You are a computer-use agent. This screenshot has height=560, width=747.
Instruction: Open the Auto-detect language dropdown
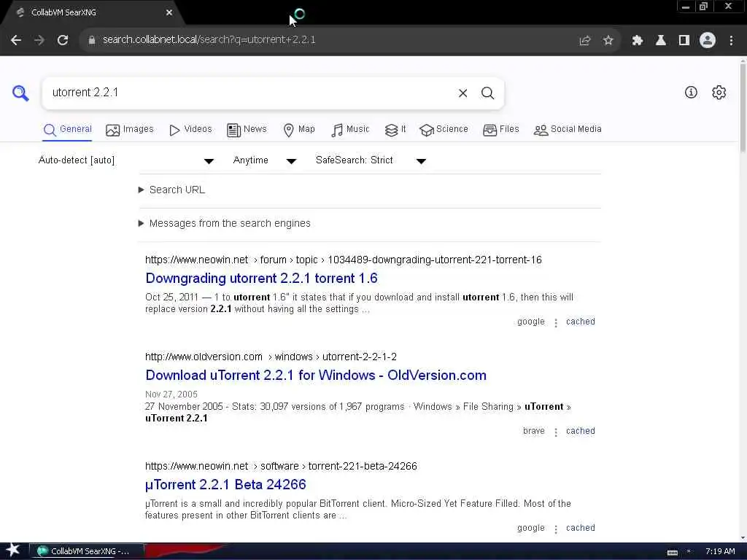click(126, 160)
